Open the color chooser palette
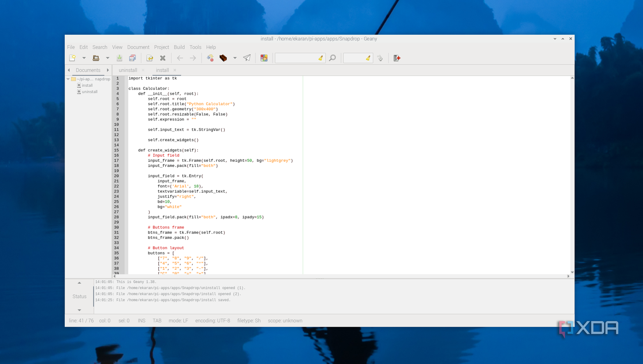This screenshot has height=364, width=643. (x=264, y=58)
